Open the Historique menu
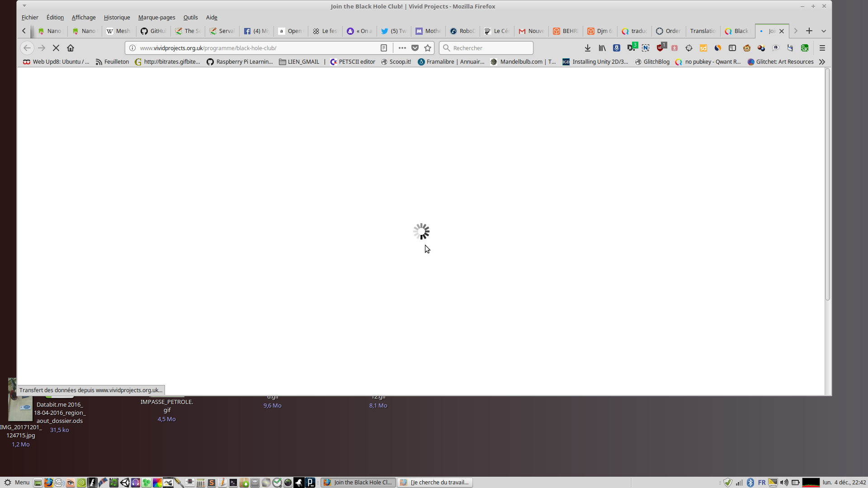868x488 pixels. [x=117, y=18]
